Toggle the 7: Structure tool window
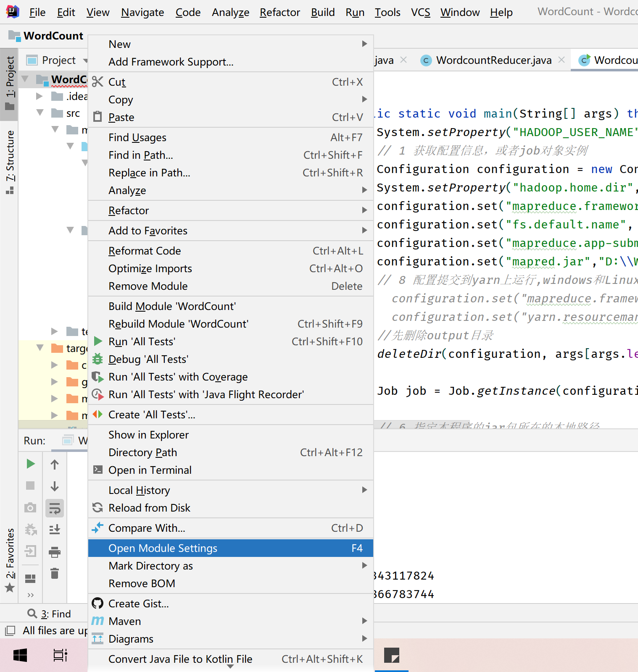Screen dimensions: 638x672 pyautogui.click(x=10, y=162)
